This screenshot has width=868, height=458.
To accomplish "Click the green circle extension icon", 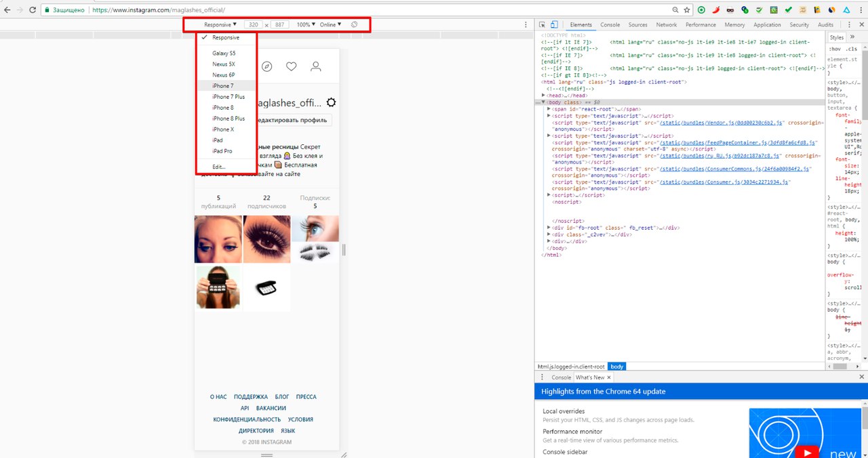I will click(701, 10).
